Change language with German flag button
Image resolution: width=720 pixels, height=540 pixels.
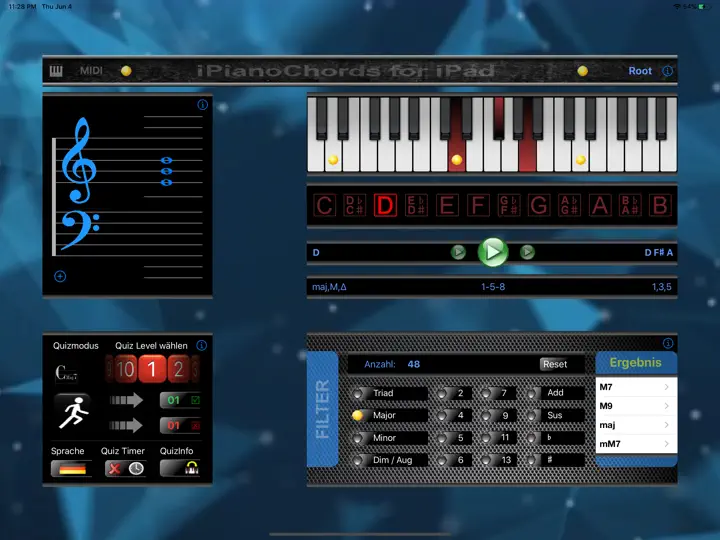coord(72,469)
